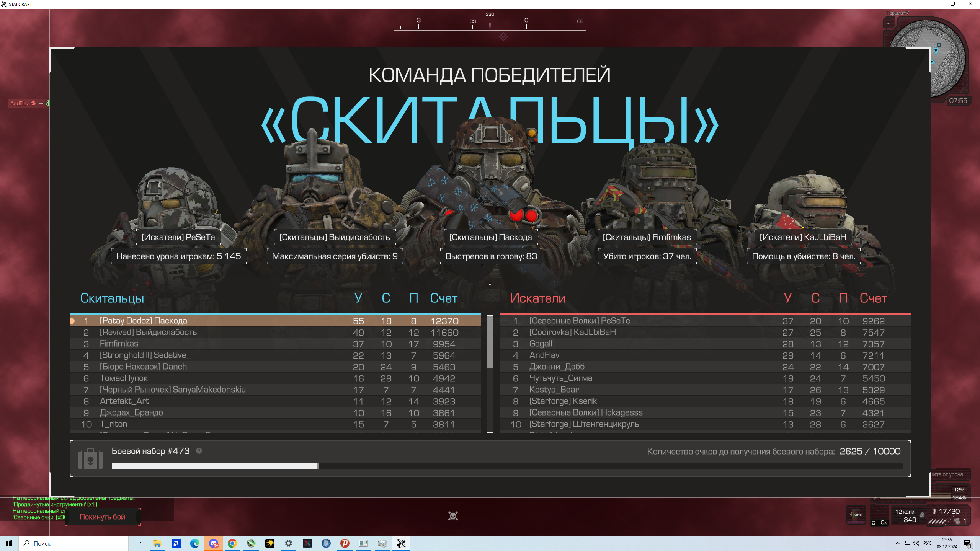
Task: Open the AMD software taskbar icon
Action: click(176, 543)
